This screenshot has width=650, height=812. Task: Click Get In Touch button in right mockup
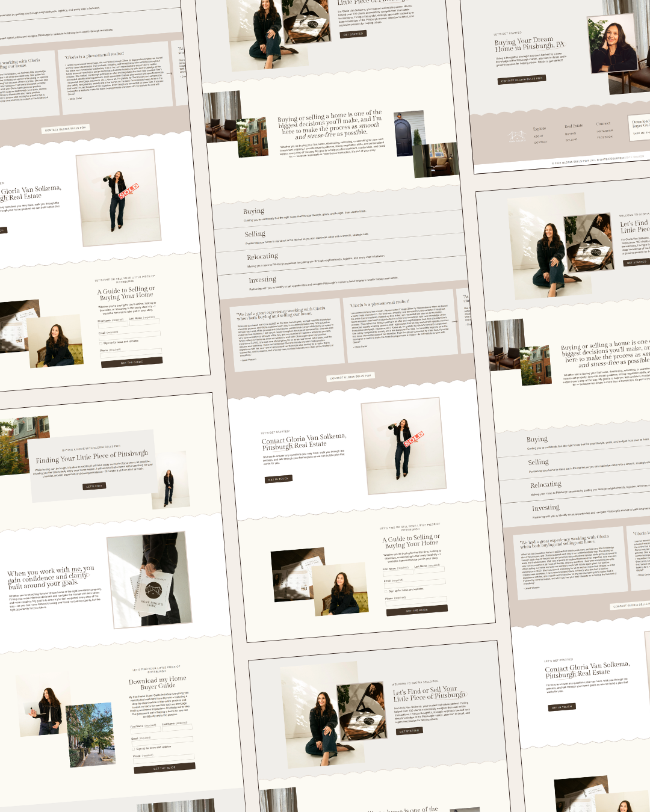coord(562,707)
